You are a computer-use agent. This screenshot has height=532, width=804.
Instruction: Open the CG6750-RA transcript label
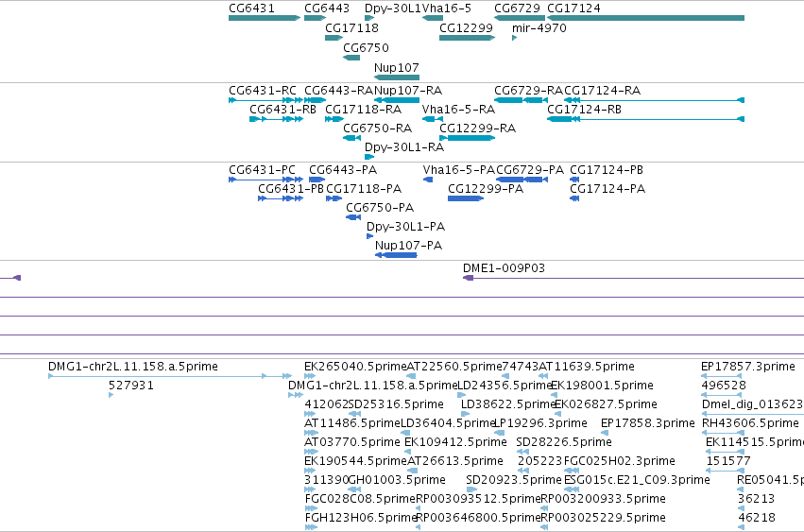coord(377,129)
